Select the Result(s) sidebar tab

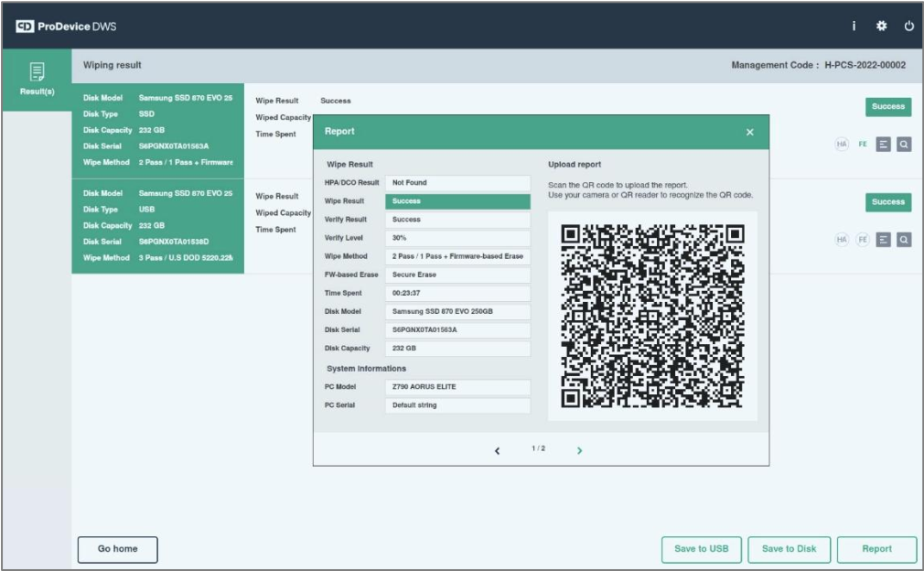point(38,80)
